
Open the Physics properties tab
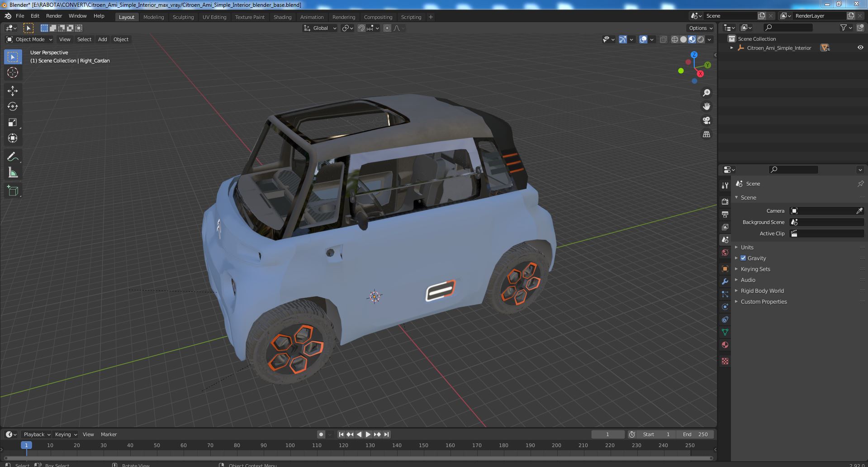point(725,307)
